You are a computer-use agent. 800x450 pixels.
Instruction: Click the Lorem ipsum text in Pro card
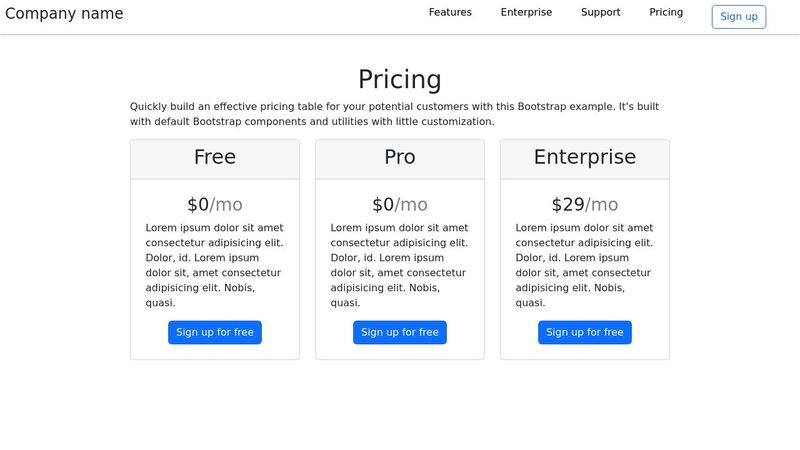coord(399,265)
